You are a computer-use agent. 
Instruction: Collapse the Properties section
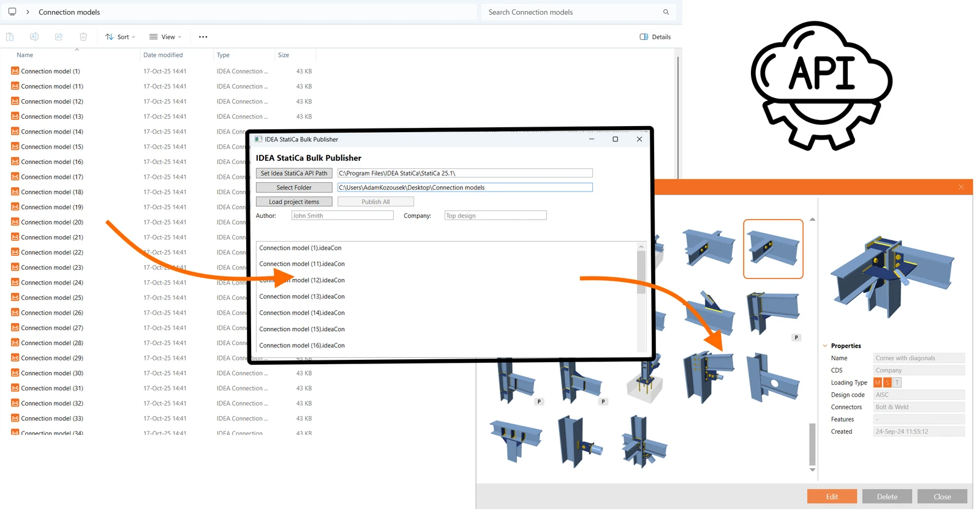pos(825,346)
